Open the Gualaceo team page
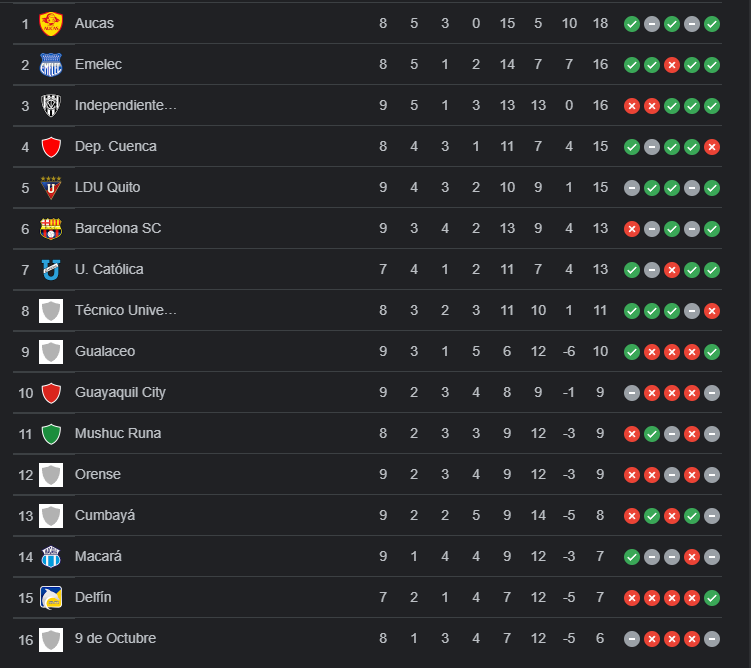The width and height of the screenshot is (751, 668). tap(105, 351)
